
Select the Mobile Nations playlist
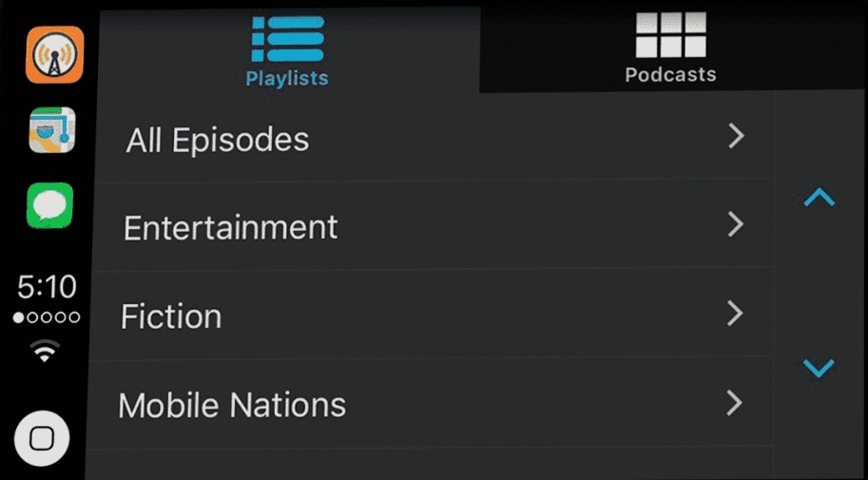click(430, 404)
